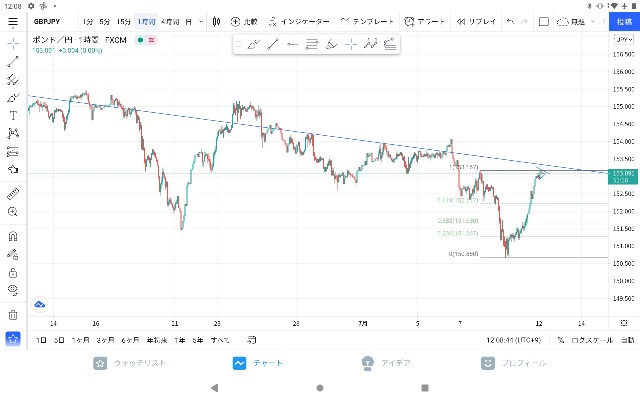Viewport: 640px width, 400px height.
Task: Click the undo arrow
Action: coord(510,22)
